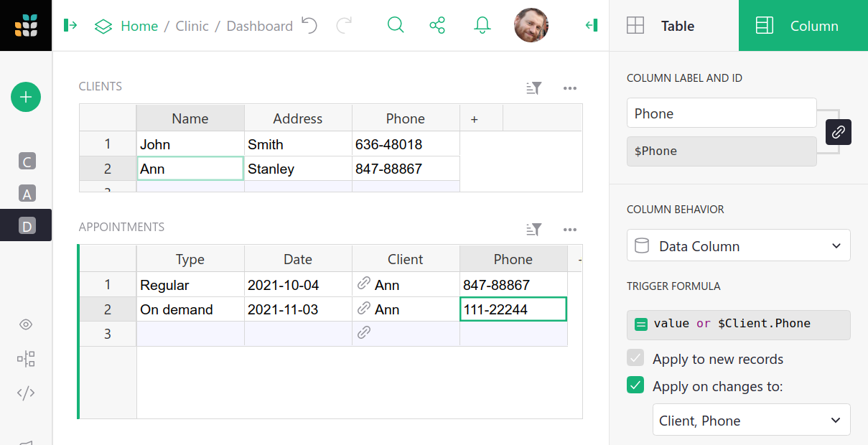The image size is (868, 445).
Task: Open the Client, Phone selection dropdown
Action: pyautogui.click(x=751, y=420)
